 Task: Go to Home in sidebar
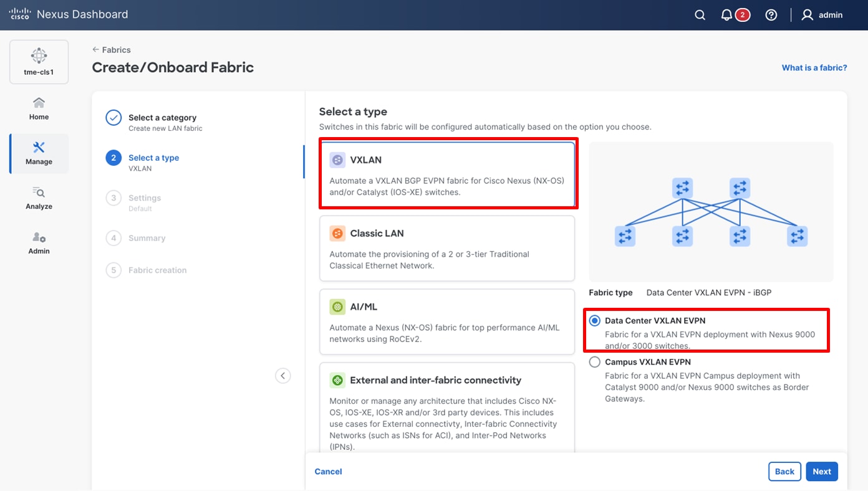[x=39, y=108]
